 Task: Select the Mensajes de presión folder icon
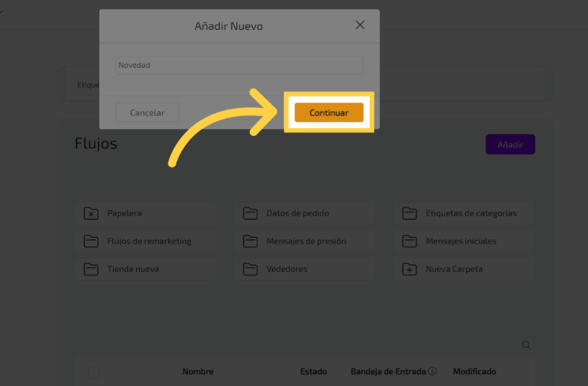[250, 241]
